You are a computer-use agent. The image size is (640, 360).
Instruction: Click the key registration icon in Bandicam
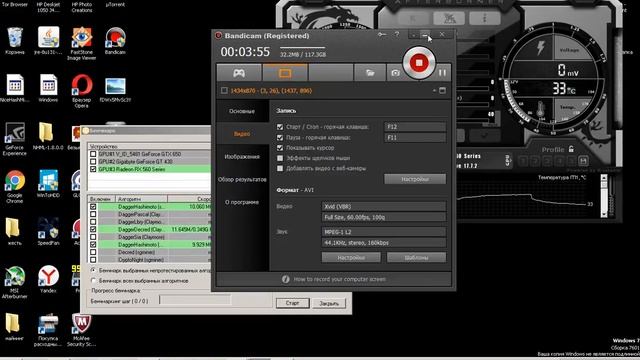(x=382, y=35)
